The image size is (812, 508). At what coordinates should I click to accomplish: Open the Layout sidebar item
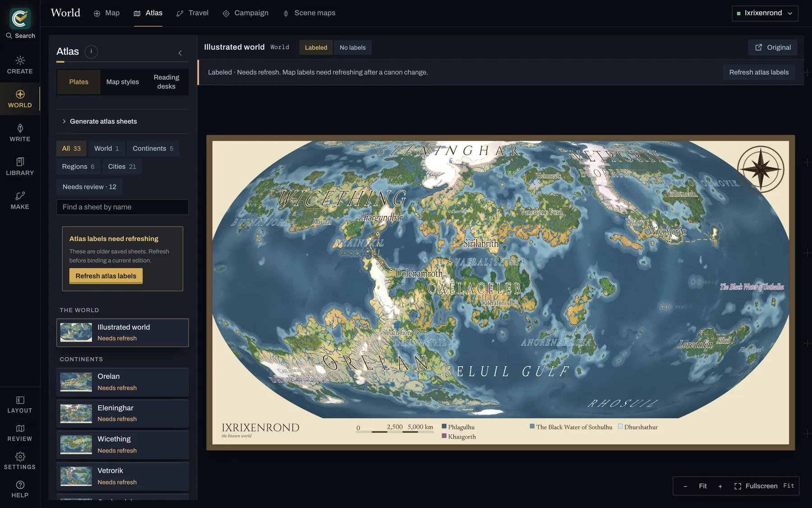click(x=20, y=405)
